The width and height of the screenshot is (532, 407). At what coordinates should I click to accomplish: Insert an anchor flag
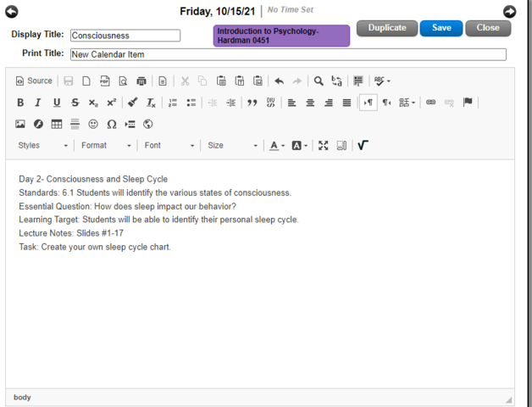click(x=468, y=103)
